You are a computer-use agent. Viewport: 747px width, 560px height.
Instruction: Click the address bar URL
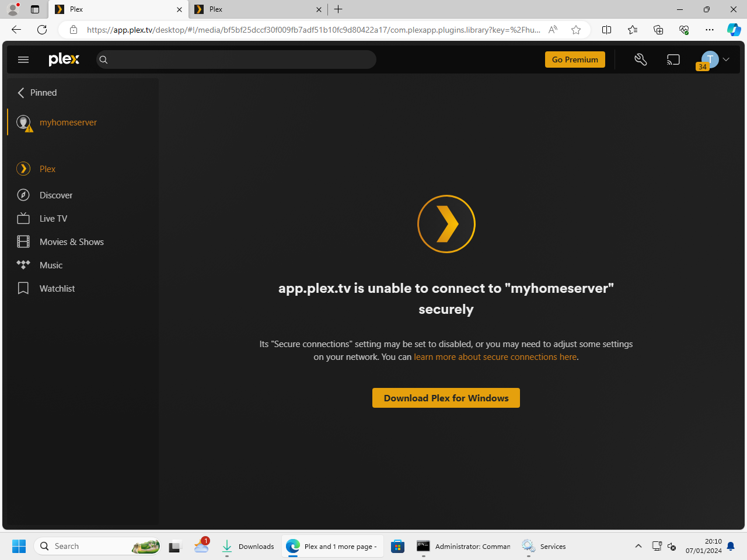click(313, 30)
